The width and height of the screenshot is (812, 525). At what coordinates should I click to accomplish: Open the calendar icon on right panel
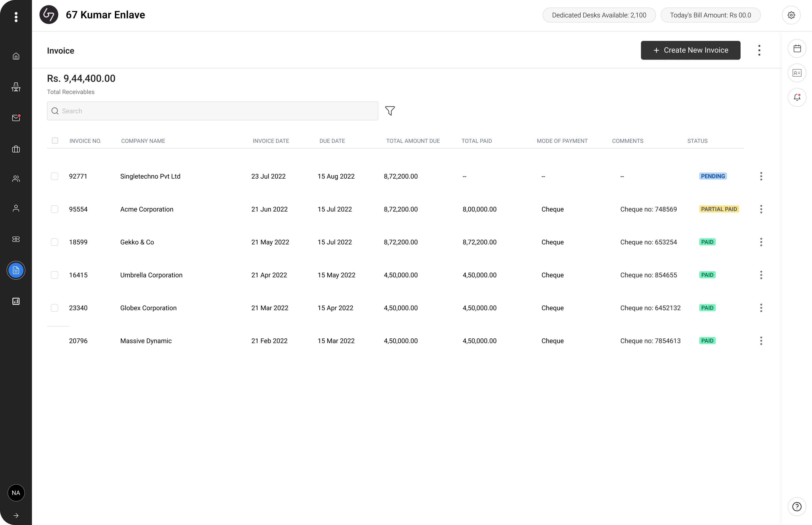797,48
